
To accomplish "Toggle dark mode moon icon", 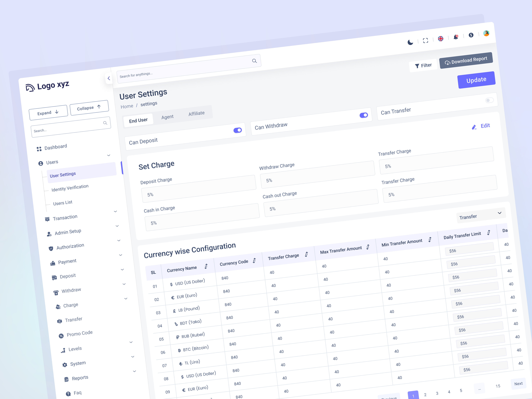I will pyautogui.click(x=410, y=42).
